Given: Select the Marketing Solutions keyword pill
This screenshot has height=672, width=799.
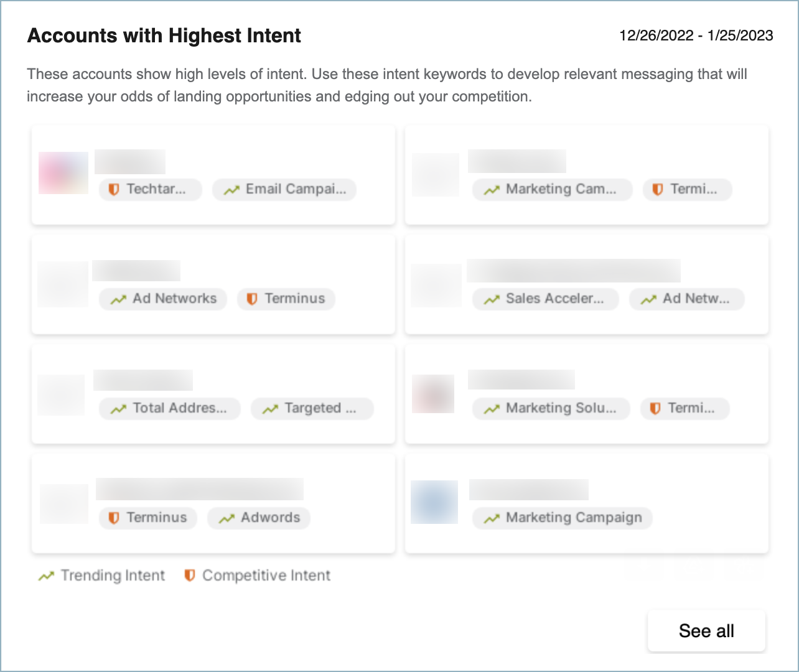Looking at the screenshot, I should (550, 408).
